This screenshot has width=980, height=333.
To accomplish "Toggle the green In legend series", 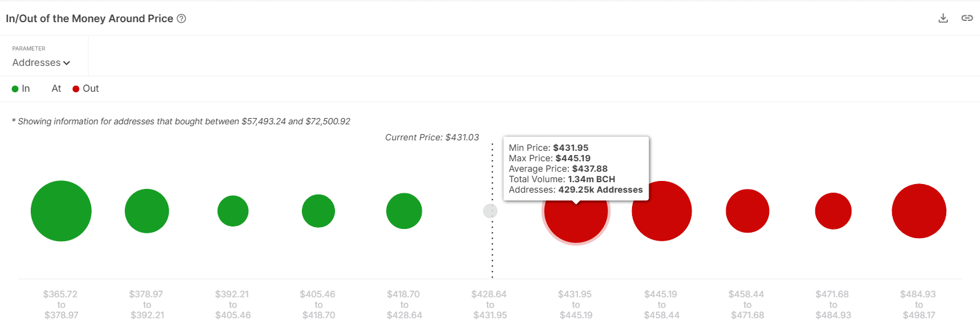I will 21,89.
